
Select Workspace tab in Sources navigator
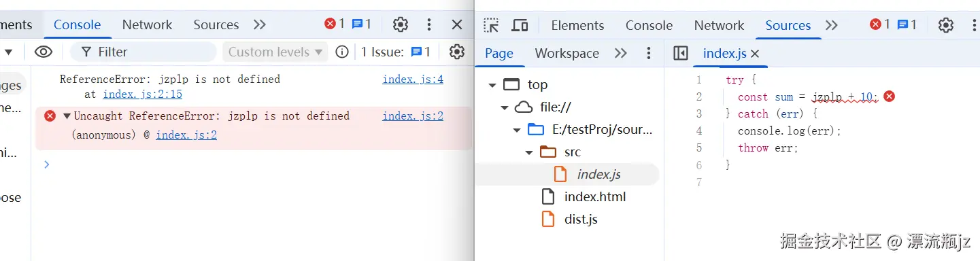tap(567, 53)
